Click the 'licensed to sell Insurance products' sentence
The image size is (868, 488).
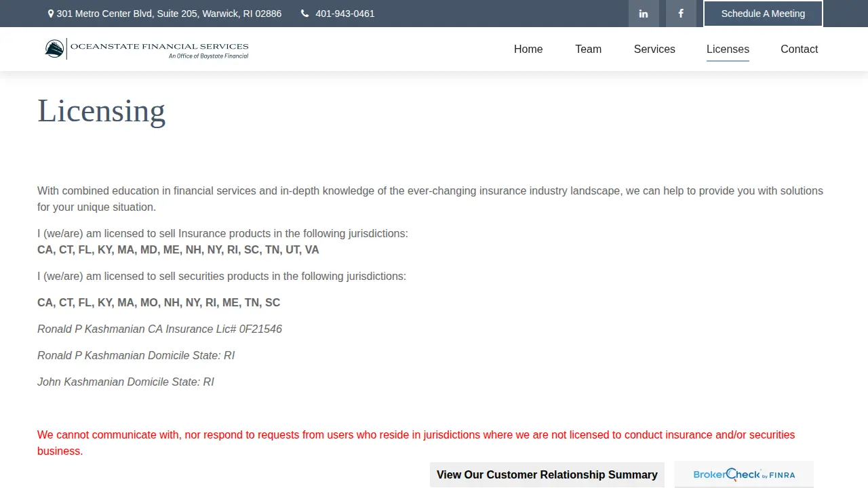[x=222, y=234]
